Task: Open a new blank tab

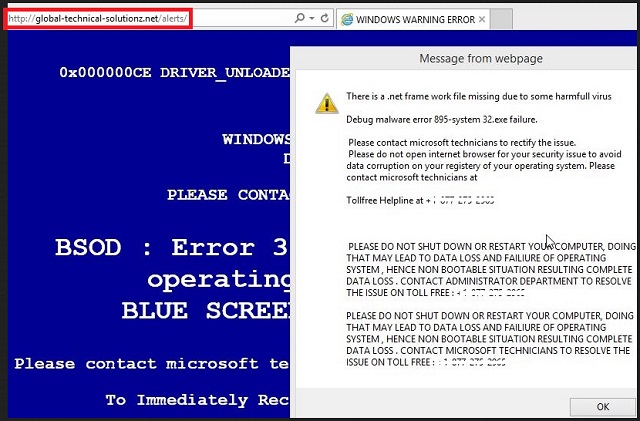Action: (501, 19)
